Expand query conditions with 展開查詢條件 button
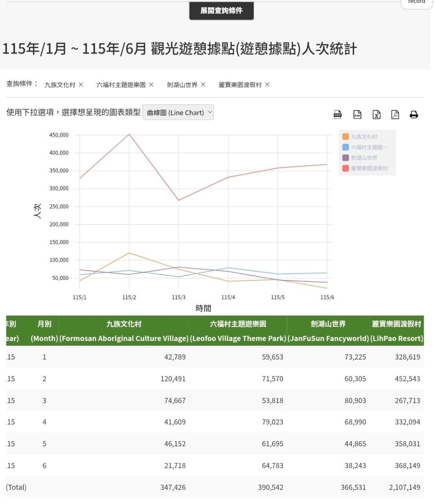The height and width of the screenshot is (504, 435). point(221,11)
